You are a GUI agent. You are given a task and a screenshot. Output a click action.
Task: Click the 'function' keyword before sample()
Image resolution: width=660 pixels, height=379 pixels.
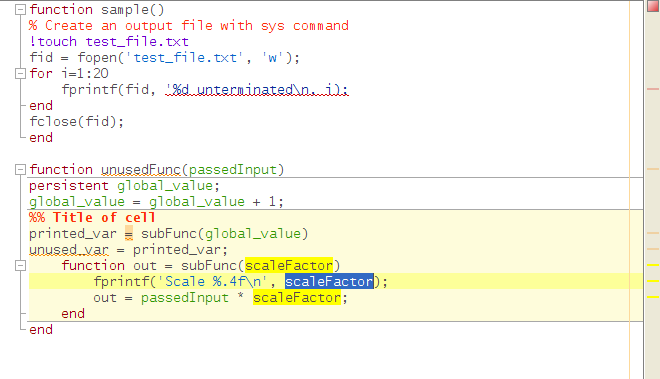[61, 10]
